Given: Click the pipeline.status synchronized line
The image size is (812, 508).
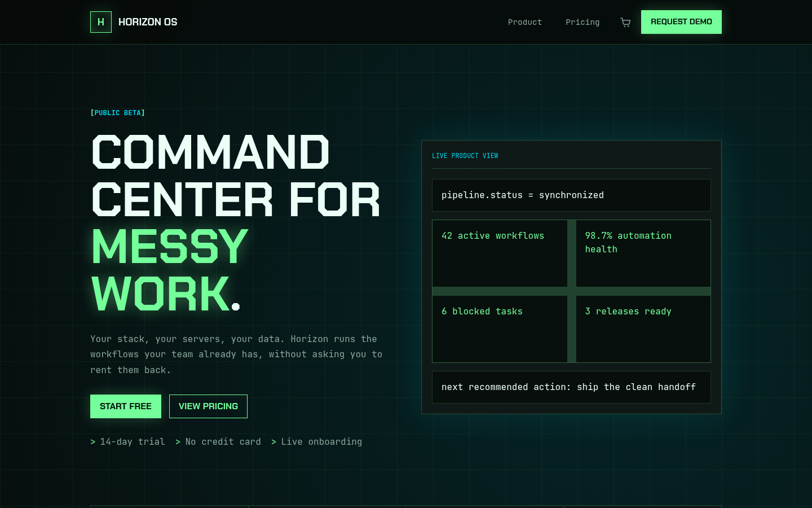Looking at the screenshot, I should [571, 195].
